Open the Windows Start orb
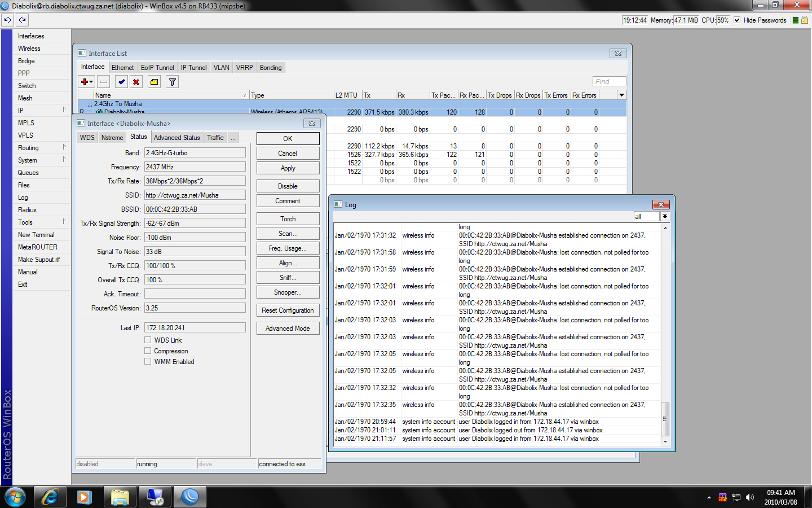Image resolution: width=812 pixels, height=508 pixels. point(15,497)
